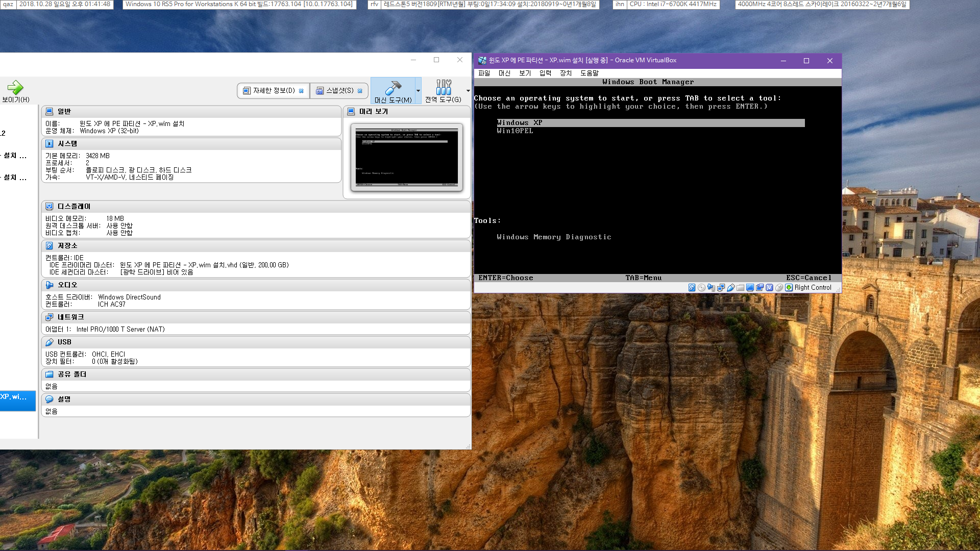Open the Shared Folders (공유 폴더) header link
Viewport: 980px width, 551px height.
(x=72, y=374)
